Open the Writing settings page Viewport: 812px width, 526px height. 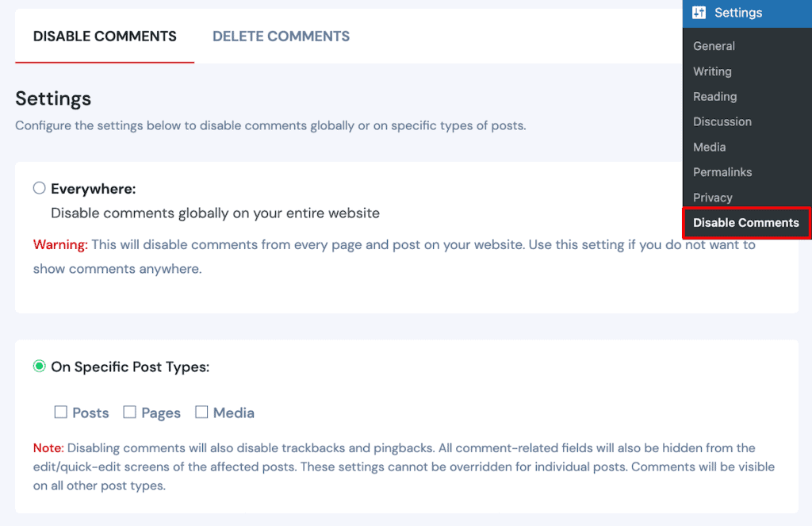pos(712,71)
